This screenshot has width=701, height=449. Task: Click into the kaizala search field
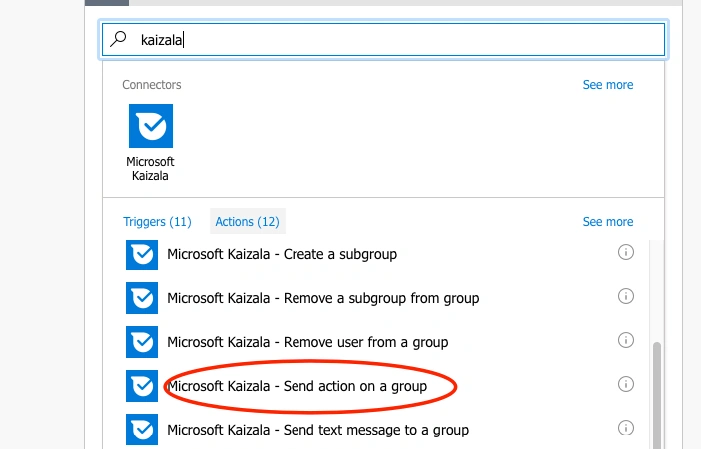[384, 39]
